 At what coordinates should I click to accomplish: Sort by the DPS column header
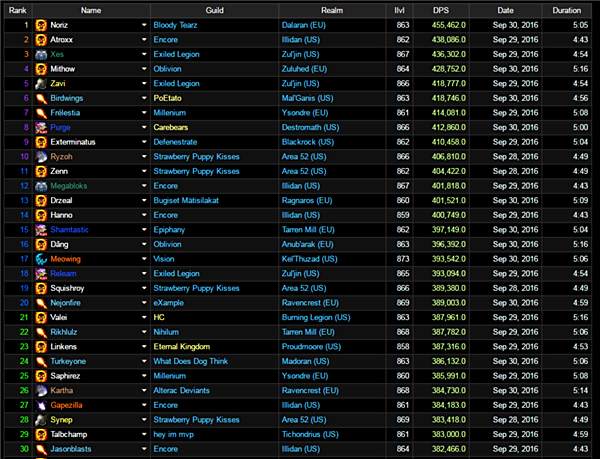[x=441, y=10]
